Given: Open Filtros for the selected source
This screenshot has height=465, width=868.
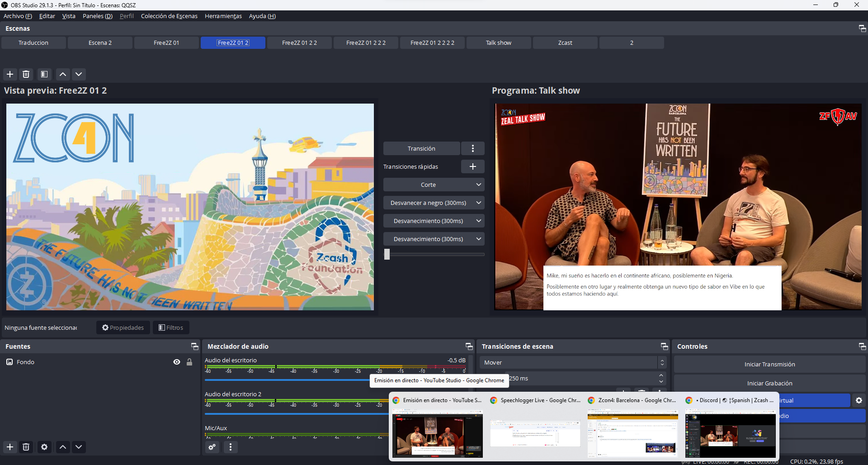Looking at the screenshot, I should point(171,327).
